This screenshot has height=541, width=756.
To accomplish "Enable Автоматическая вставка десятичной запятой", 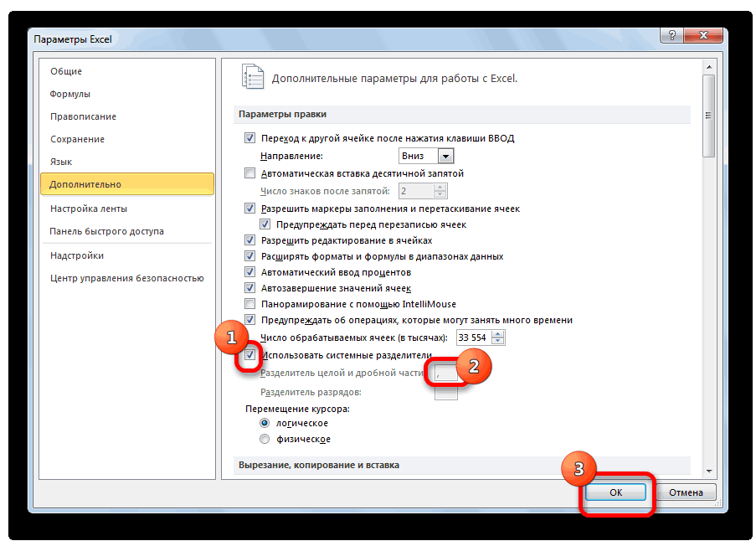I will [249, 173].
